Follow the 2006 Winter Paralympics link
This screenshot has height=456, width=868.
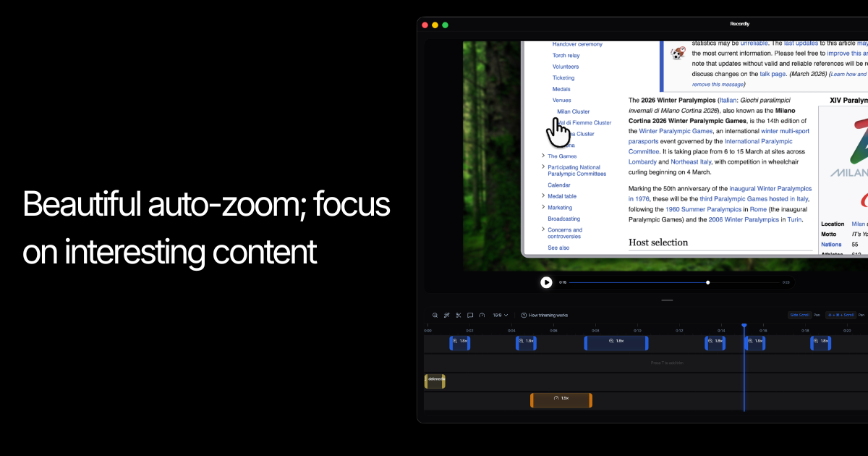point(744,219)
